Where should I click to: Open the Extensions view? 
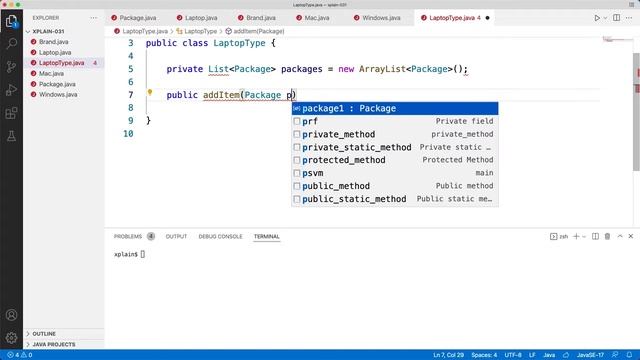click(x=11, y=113)
